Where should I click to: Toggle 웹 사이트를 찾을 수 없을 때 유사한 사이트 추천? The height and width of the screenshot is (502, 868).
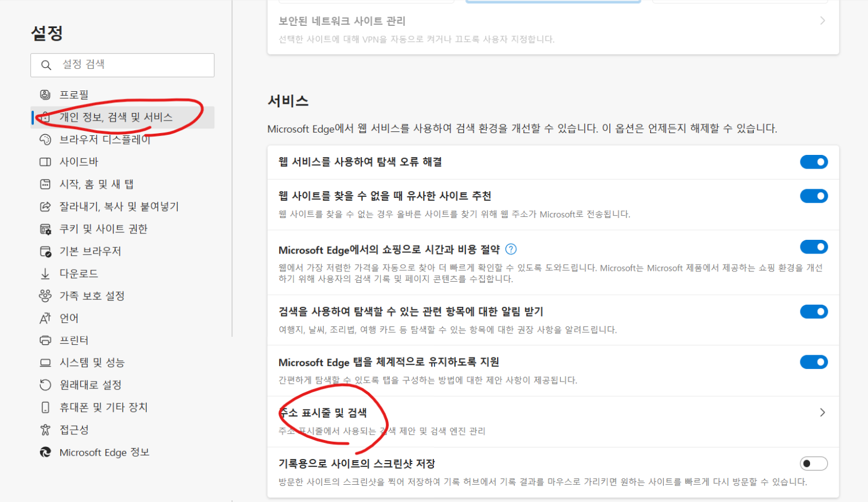point(814,196)
